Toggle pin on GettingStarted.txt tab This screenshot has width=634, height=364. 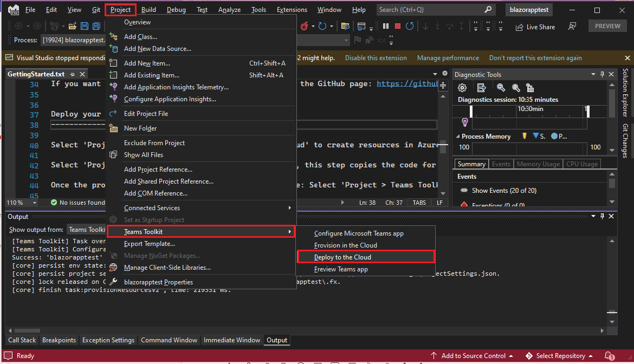(72, 74)
